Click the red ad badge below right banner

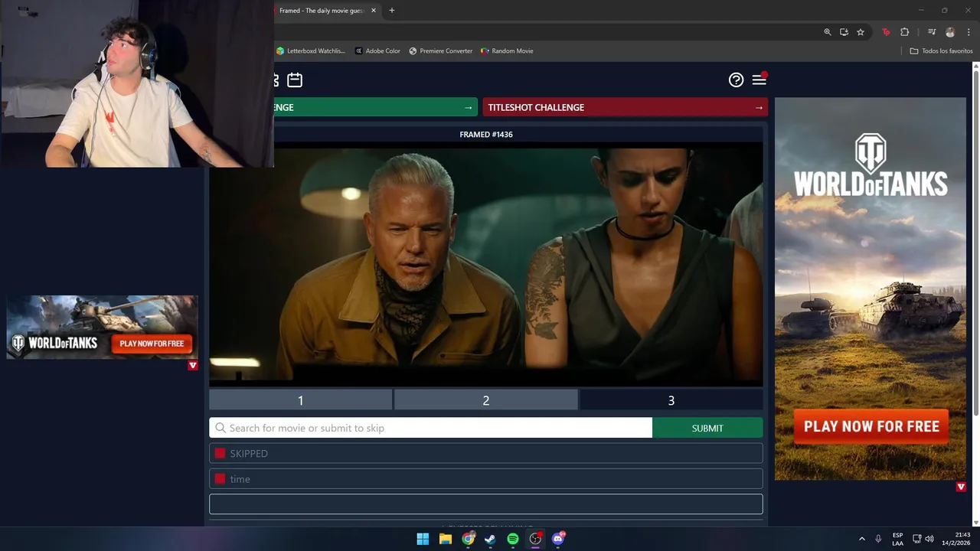click(961, 487)
